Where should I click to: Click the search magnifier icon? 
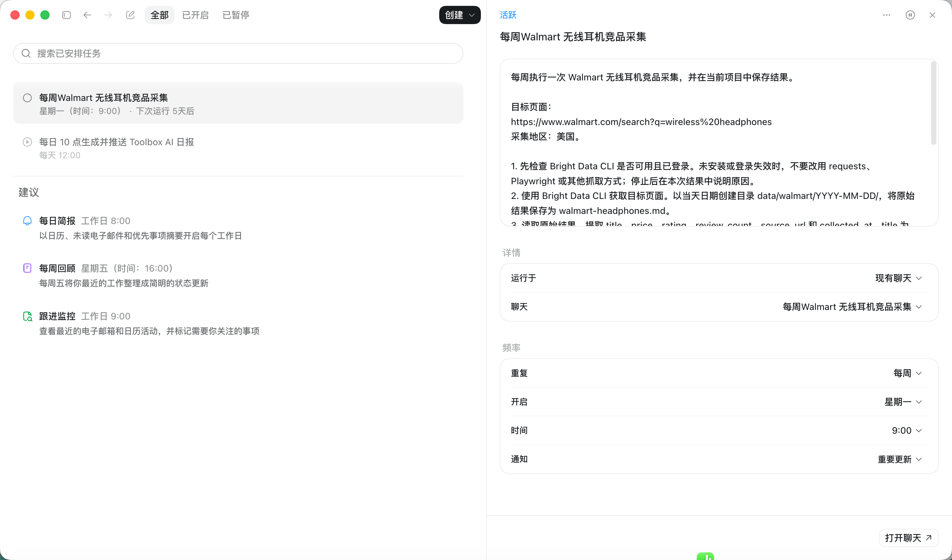[26, 53]
